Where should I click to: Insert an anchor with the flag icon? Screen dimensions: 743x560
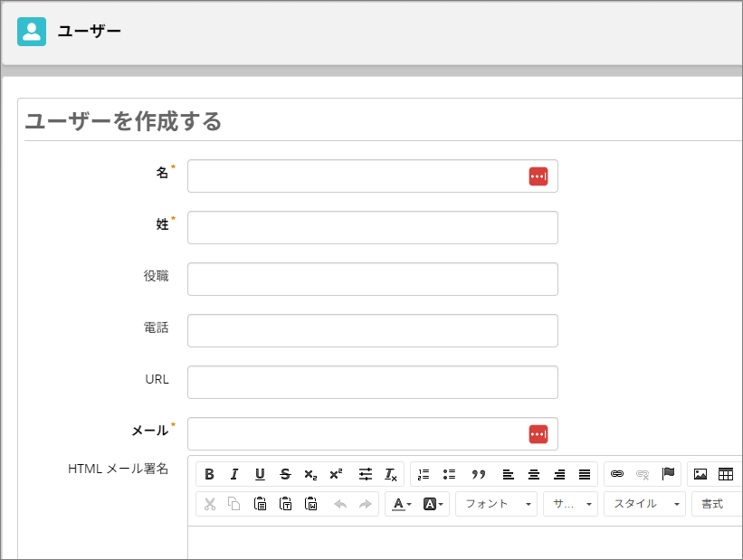(x=668, y=474)
